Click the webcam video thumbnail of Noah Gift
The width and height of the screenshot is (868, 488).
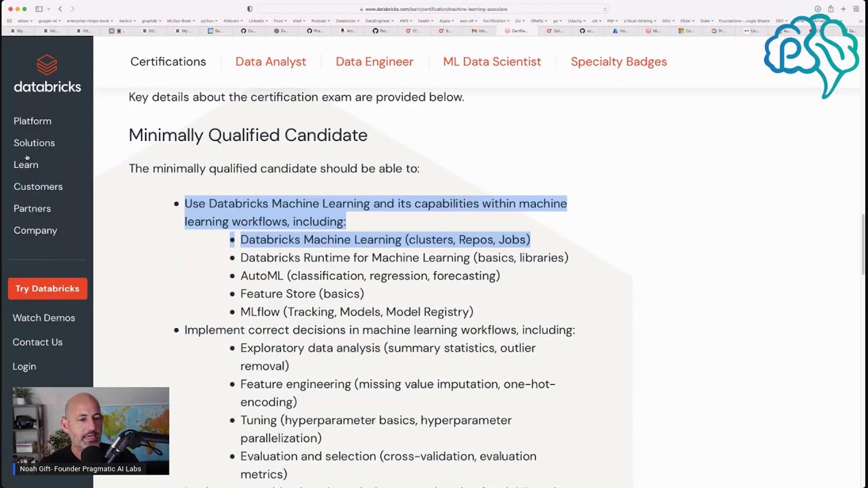(91, 431)
